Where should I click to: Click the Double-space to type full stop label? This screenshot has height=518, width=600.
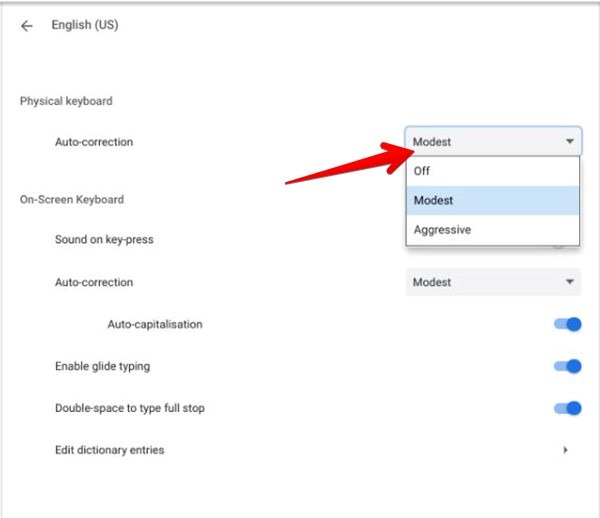click(x=130, y=408)
